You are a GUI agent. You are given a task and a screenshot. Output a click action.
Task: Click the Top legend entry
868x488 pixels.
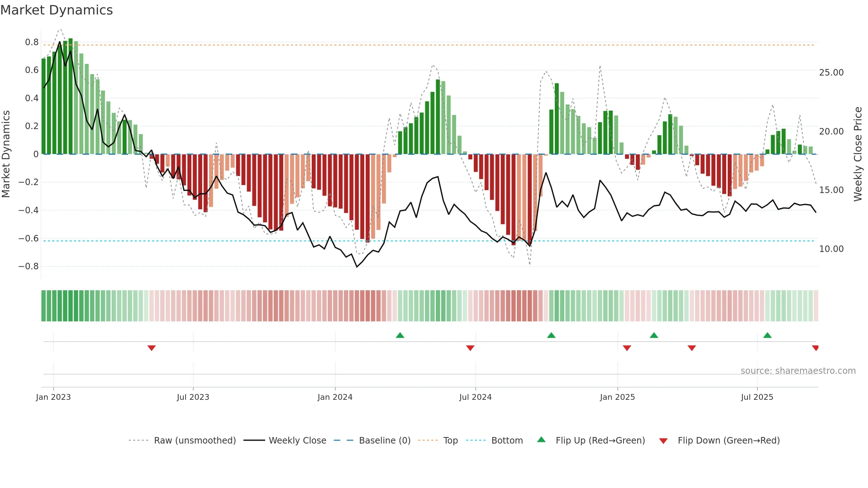pos(438,440)
